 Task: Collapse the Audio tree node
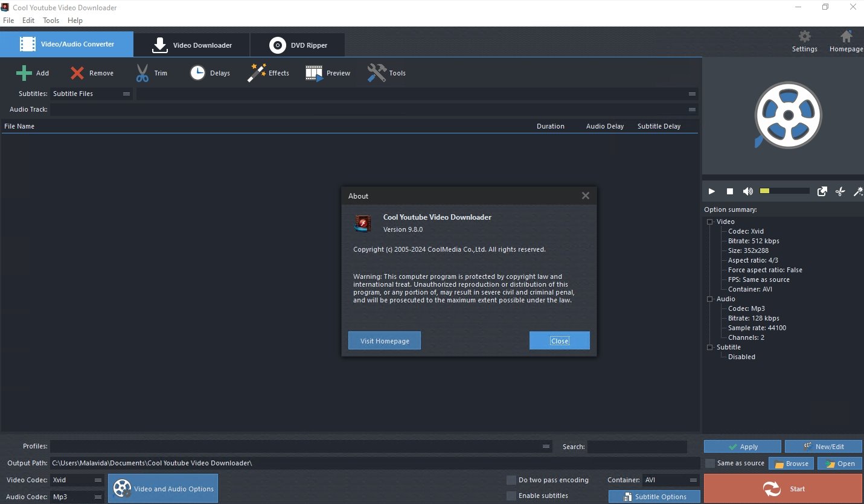[710, 299]
